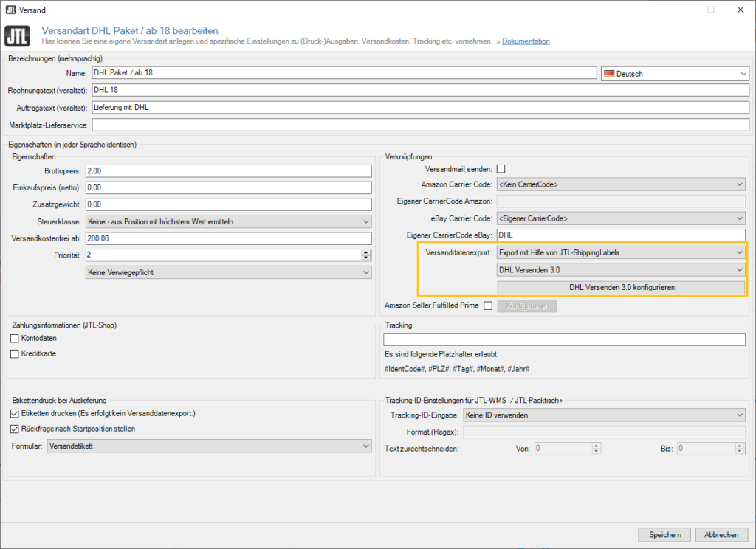Expand the Formular Versandetikett dropdown
Screen dimensions: 756x549
coord(209,446)
